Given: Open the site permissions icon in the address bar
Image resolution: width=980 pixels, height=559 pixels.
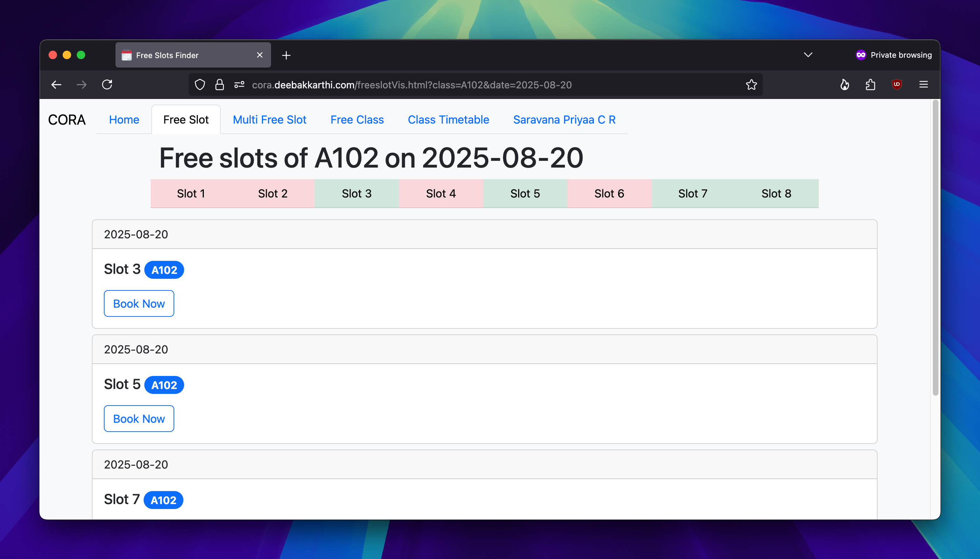Looking at the screenshot, I should pyautogui.click(x=239, y=84).
